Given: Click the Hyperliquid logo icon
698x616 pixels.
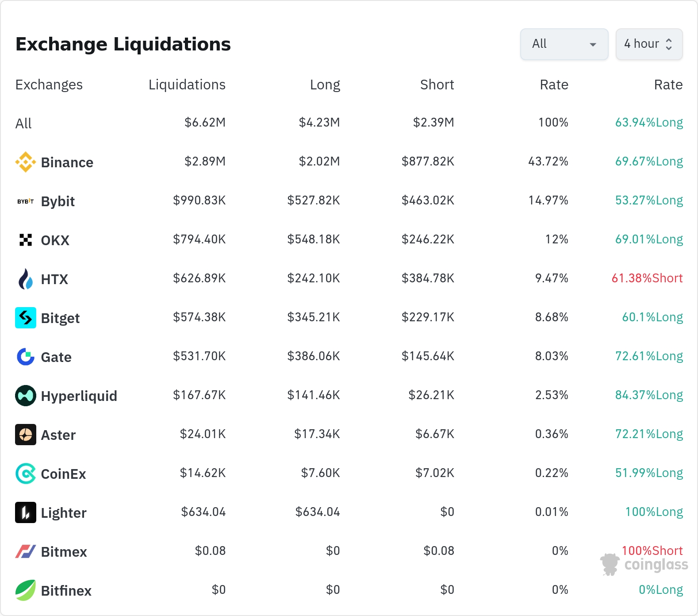Looking at the screenshot, I should [26, 396].
